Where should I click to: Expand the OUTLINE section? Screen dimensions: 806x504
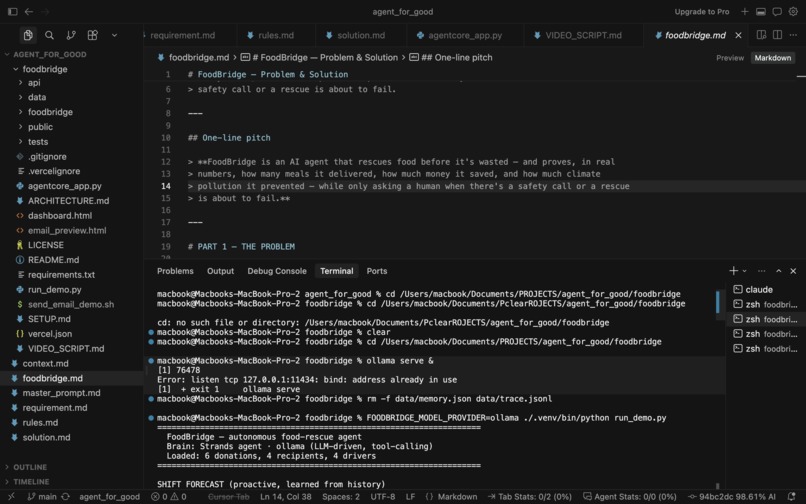click(x=30, y=467)
